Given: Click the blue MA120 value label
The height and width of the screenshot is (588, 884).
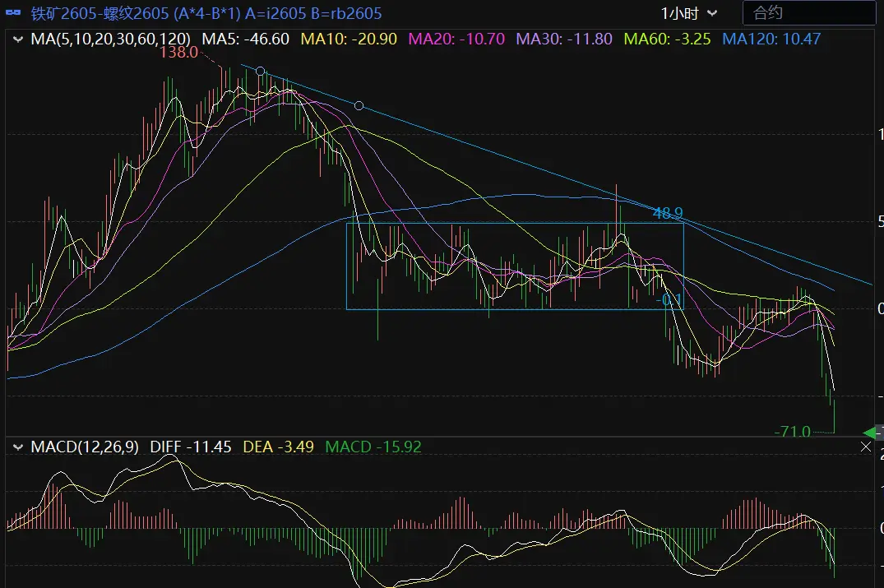Looking at the screenshot, I should tap(771, 39).
